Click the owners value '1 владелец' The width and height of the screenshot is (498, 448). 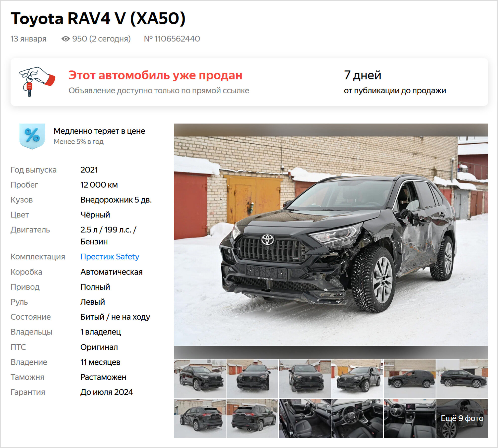[101, 332]
